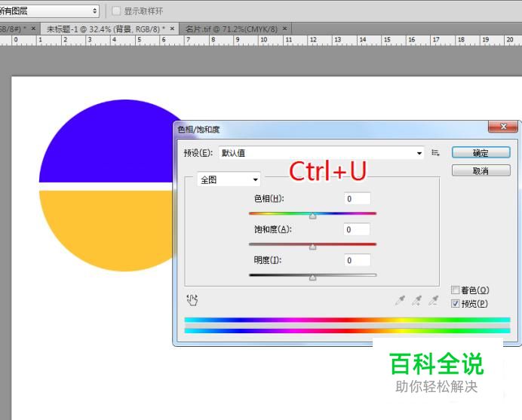Click the preset options menu icon
The height and width of the screenshot is (420, 522).
coord(435,153)
